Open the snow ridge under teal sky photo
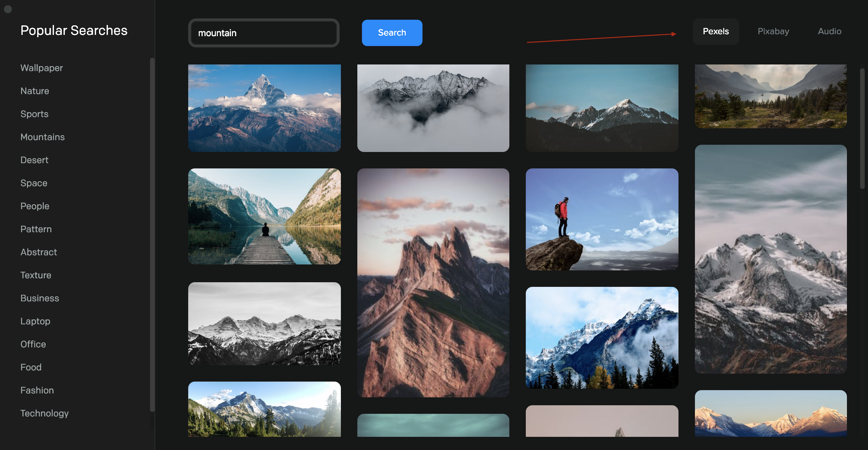Image resolution: width=868 pixels, height=450 pixels. (x=602, y=108)
